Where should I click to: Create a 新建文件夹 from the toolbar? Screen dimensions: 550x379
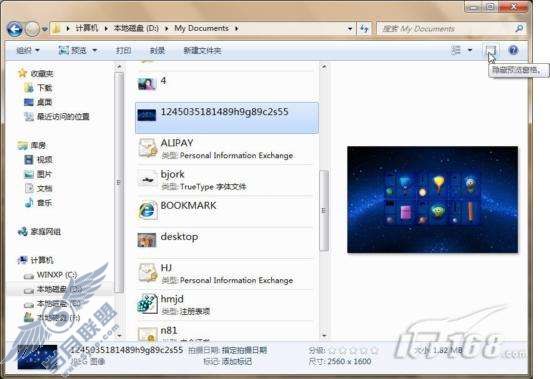(x=202, y=51)
